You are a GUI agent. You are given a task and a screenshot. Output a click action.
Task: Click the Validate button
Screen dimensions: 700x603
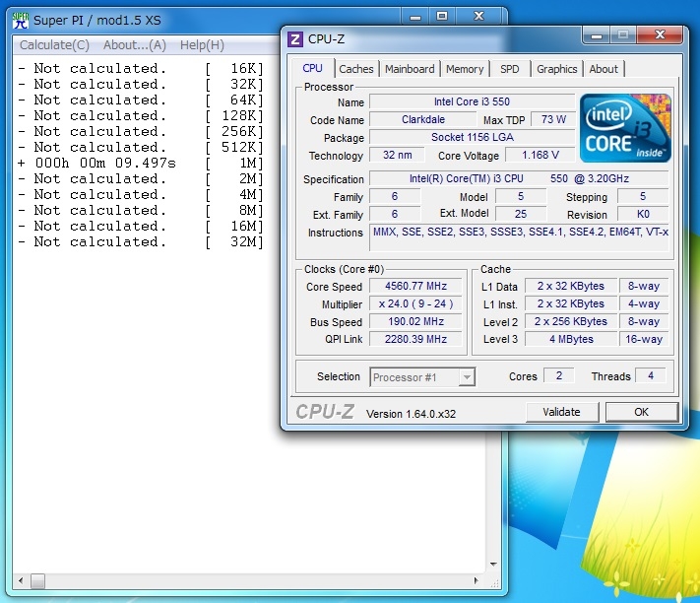(562, 412)
